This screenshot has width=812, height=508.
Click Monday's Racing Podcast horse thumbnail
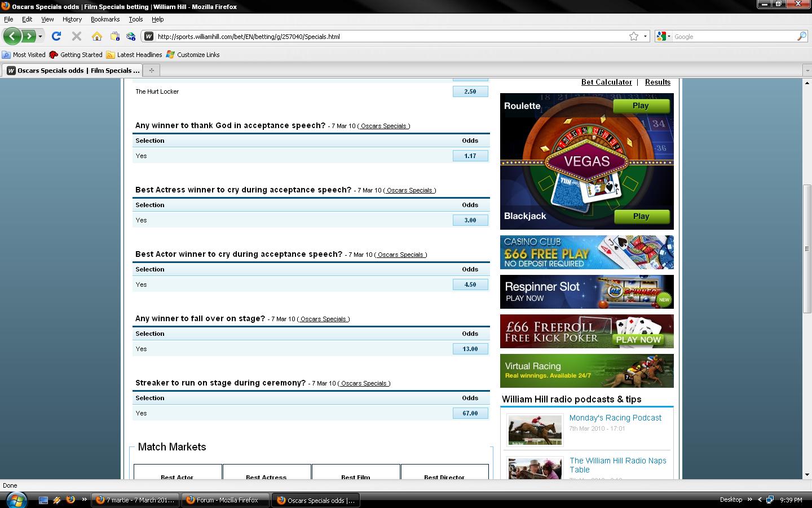pyautogui.click(x=535, y=430)
